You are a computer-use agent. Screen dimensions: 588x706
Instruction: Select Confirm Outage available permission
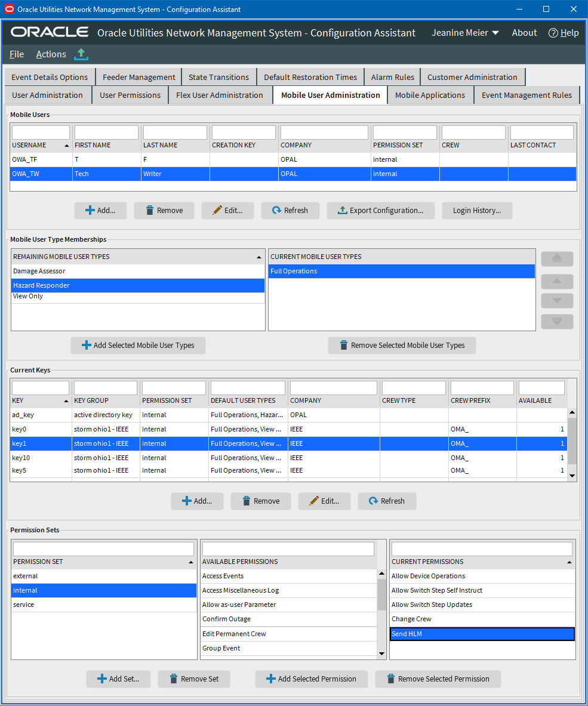pos(289,619)
